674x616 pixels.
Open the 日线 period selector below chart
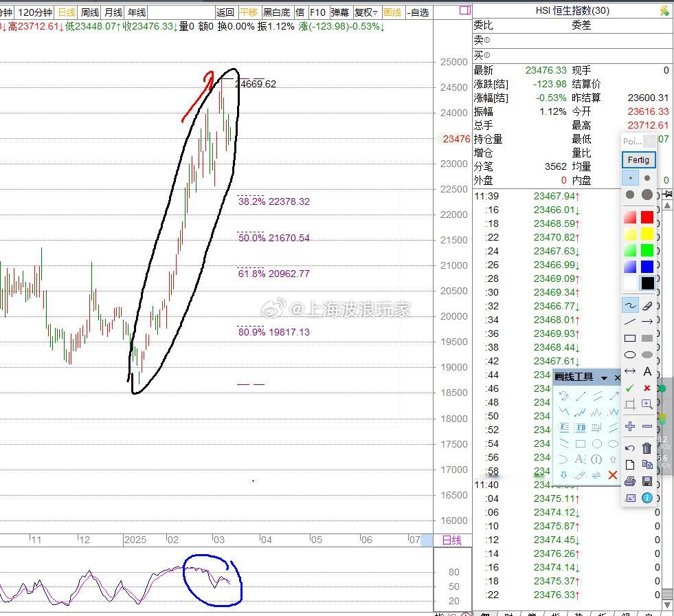tap(452, 540)
